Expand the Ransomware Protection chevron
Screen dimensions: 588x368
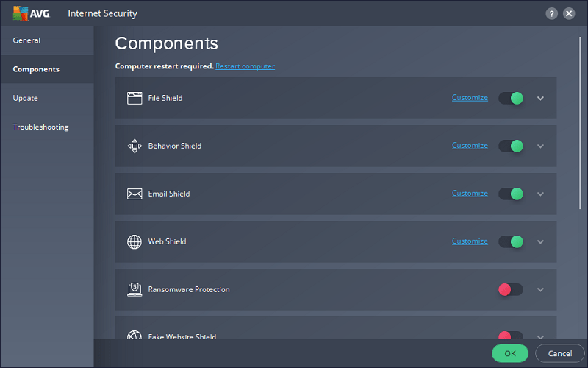(x=541, y=289)
